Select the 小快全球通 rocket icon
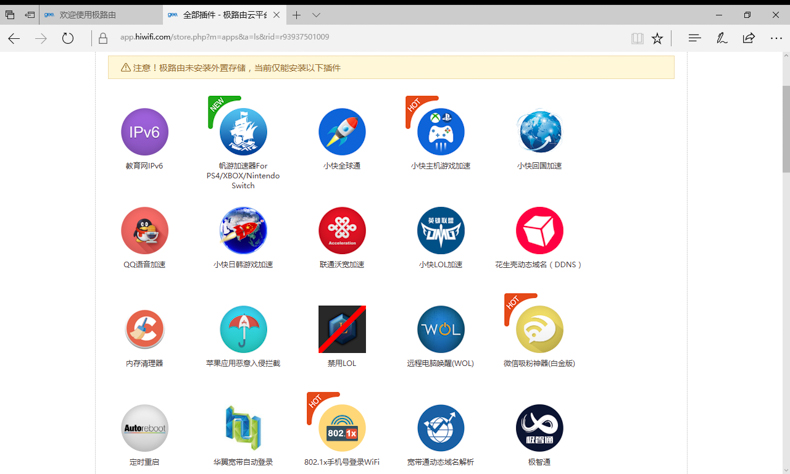The height and width of the screenshot is (474, 790). [342, 132]
